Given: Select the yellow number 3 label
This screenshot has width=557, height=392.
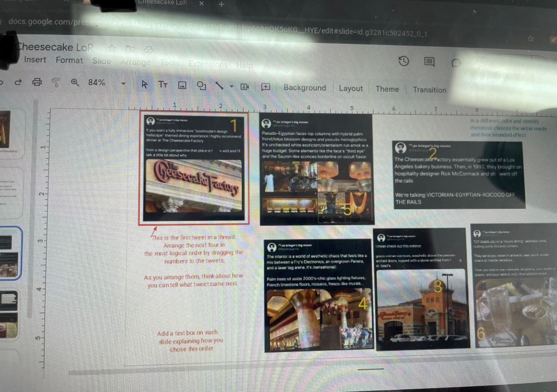Looking at the screenshot, I should tap(438, 287).
